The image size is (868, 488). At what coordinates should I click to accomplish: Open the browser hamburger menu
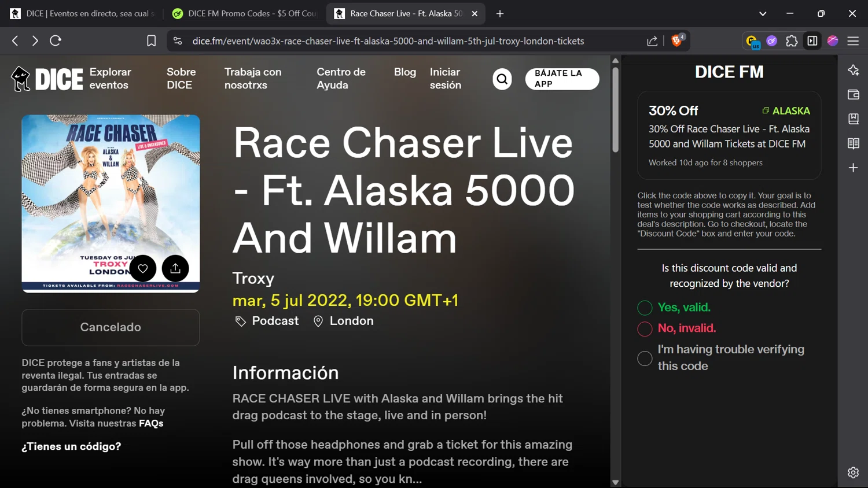click(x=853, y=41)
